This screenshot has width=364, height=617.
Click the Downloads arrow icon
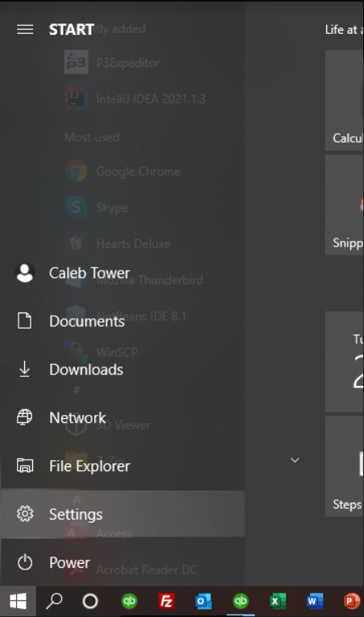click(x=25, y=369)
